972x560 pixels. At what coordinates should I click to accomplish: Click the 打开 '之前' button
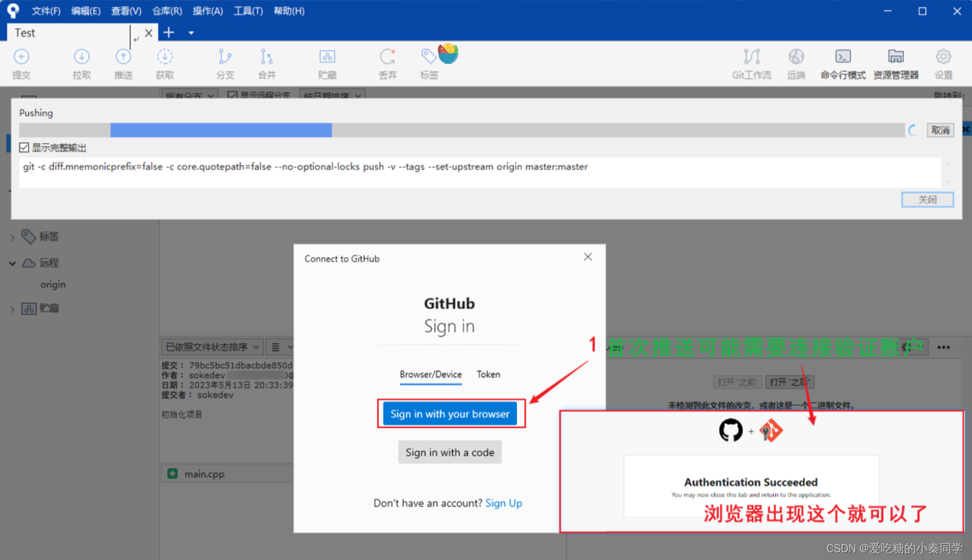pyautogui.click(x=737, y=382)
